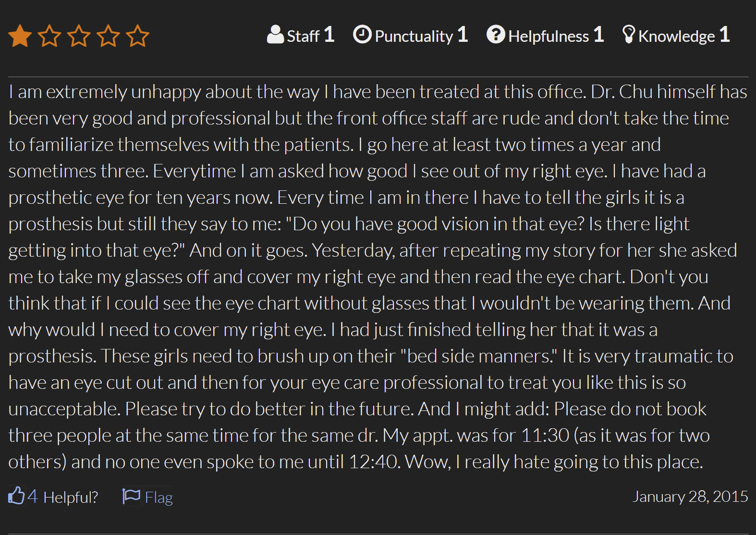
Task: Click the thumbs up helpful icon
Action: pos(16,496)
